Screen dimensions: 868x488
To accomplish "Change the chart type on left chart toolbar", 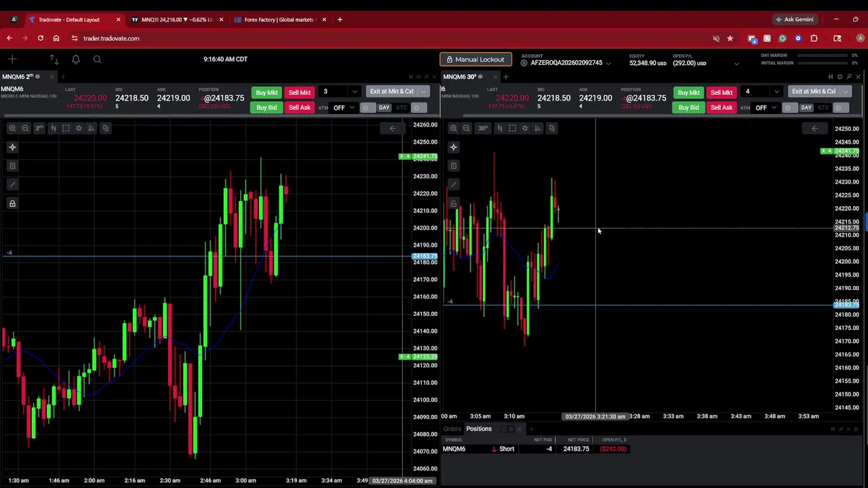I will coord(53,128).
